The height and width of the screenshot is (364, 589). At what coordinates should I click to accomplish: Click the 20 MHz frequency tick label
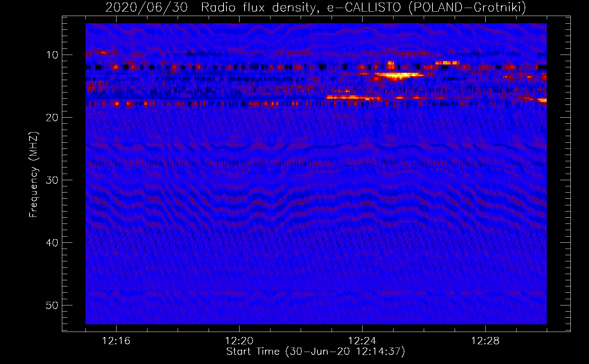coord(52,118)
